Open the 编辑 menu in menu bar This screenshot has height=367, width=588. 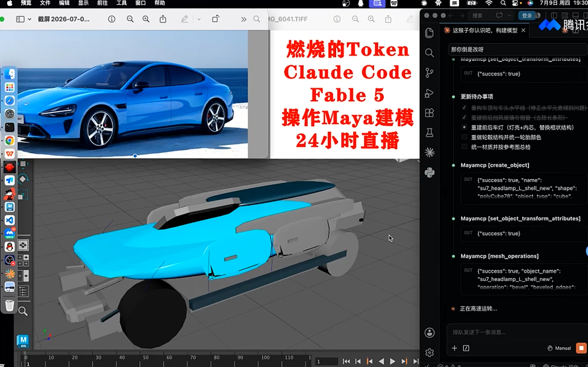point(64,3)
